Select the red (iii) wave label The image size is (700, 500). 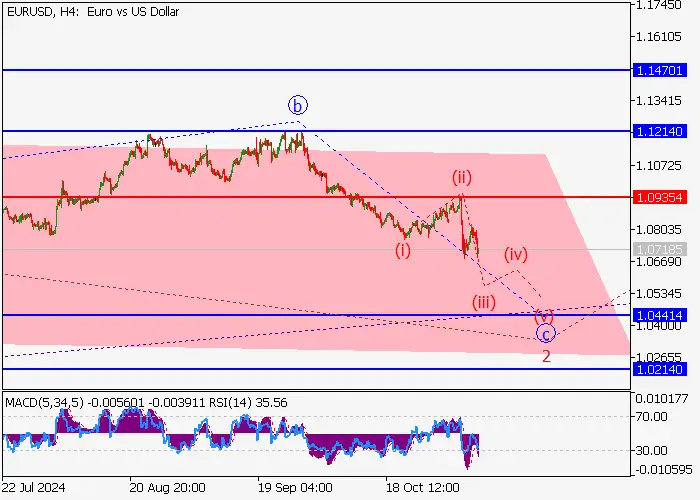[484, 303]
